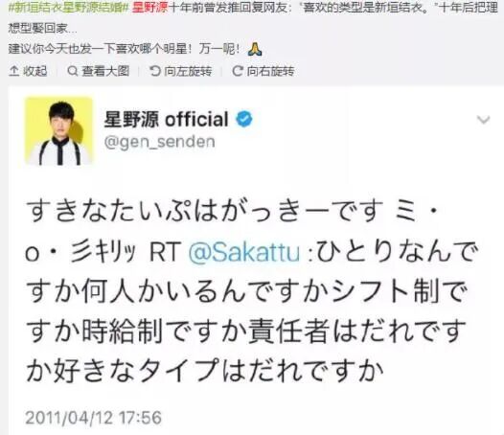Image resolution: width=504 pixels, height=435 pixels.
Task: Click the upward arrow icon beside 收起
Action: tap(13, 71)
